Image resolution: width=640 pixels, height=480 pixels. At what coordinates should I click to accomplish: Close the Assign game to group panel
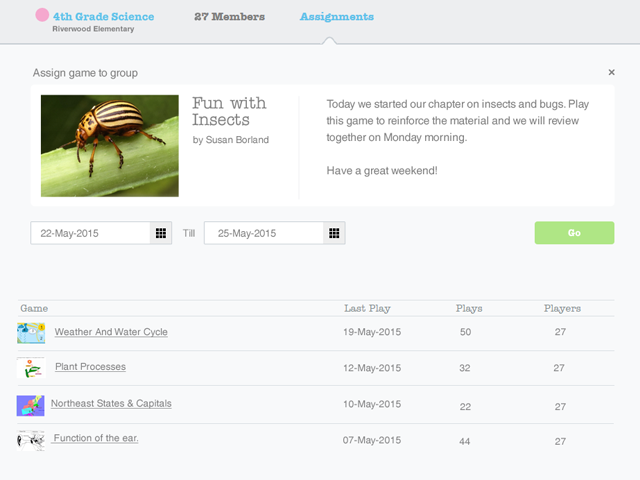click(x=611, y=72)
